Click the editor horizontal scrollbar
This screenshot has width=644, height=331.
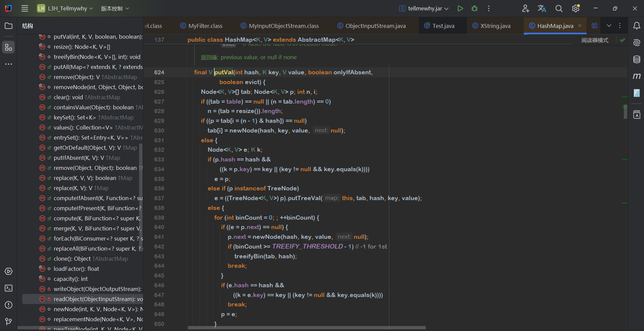306,328
